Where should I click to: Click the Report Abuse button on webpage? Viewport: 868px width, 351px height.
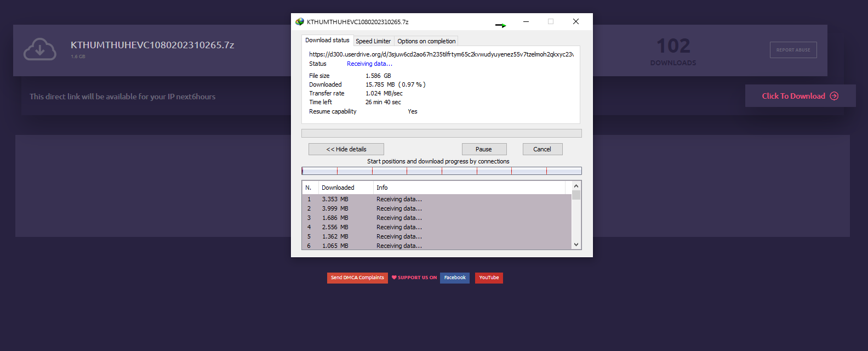(793, 50)
